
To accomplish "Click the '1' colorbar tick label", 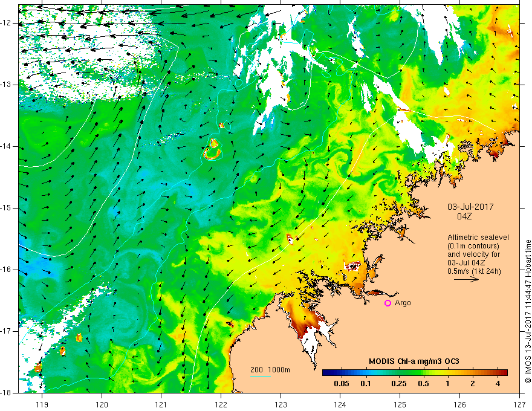I will coord(448,384).
